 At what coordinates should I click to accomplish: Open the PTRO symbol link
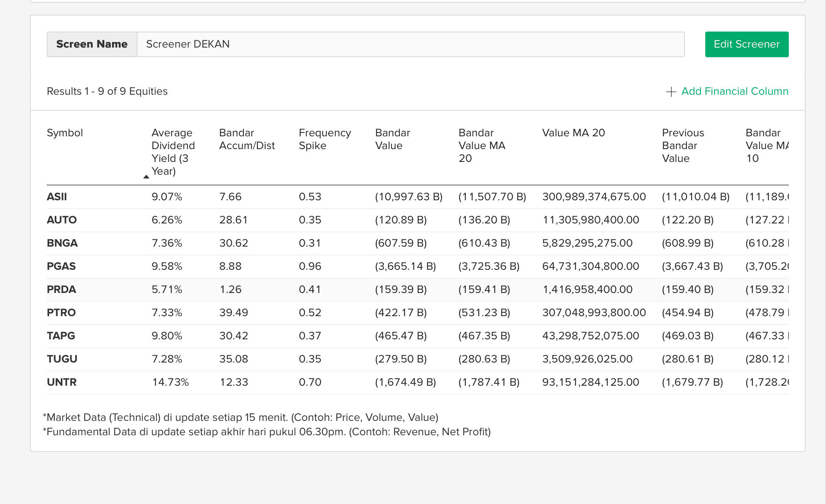(x=61, y=313)
